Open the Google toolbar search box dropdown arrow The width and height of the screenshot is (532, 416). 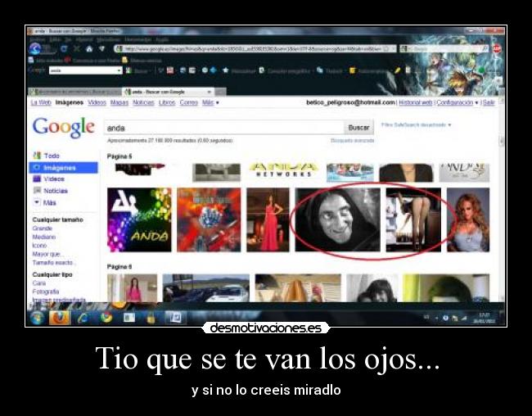coord(119,70)
